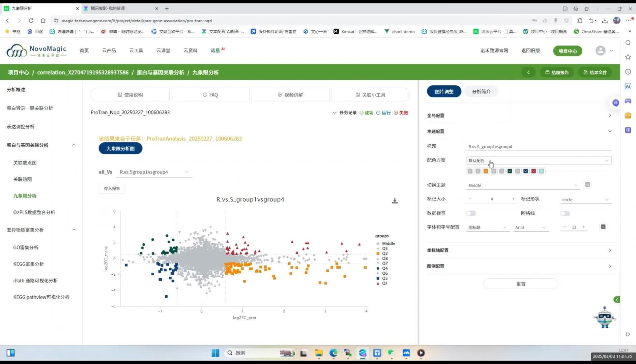Click the 存入报告 save-to-report button
The width and height of the screenshot is (636, 364).
pos(112,188)
